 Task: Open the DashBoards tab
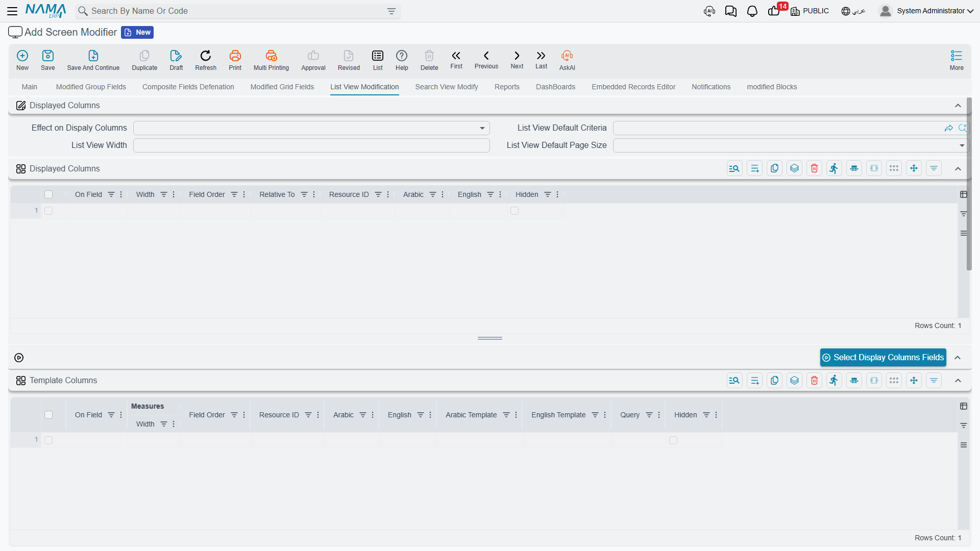click(x=555, y=87)
